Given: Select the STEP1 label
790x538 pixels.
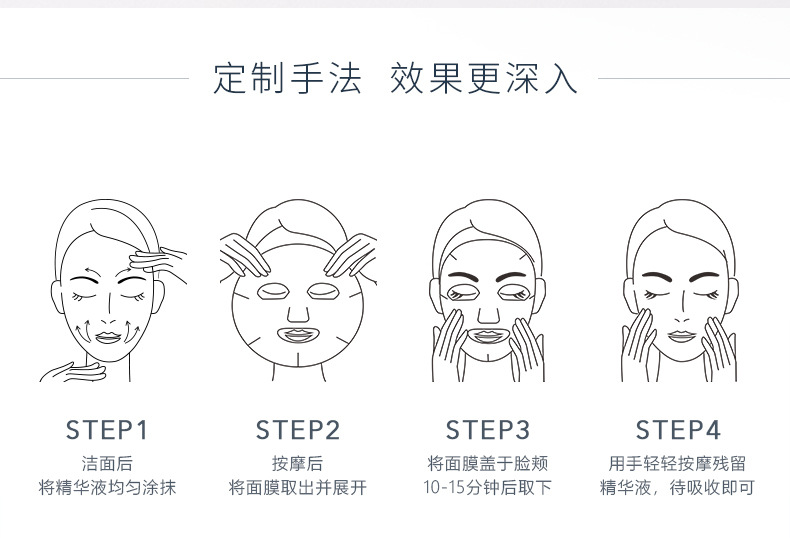Looking at the screenshot, I should click(107, 430).
